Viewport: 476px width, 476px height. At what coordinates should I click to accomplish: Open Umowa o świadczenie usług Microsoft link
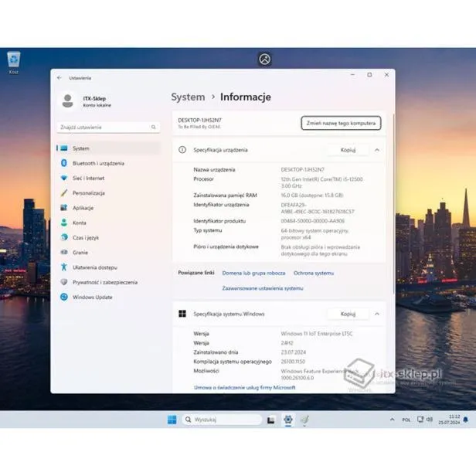click(x=245, y=388)
